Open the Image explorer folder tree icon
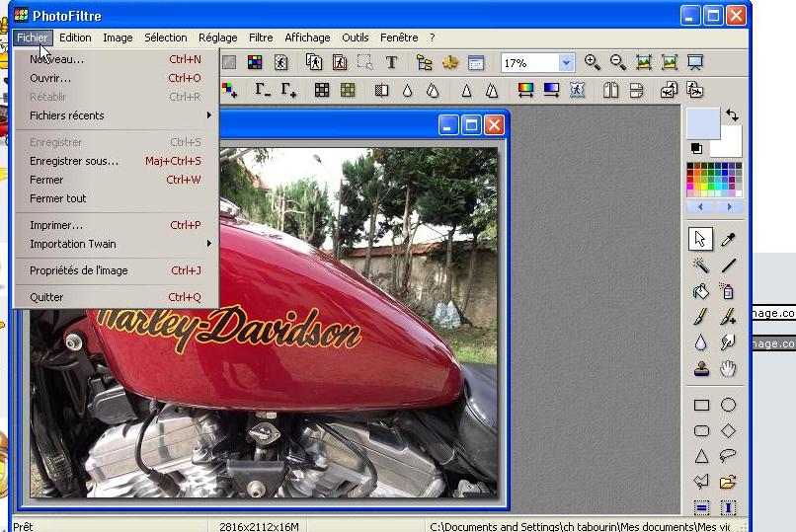796x532 pixels. 424,62
